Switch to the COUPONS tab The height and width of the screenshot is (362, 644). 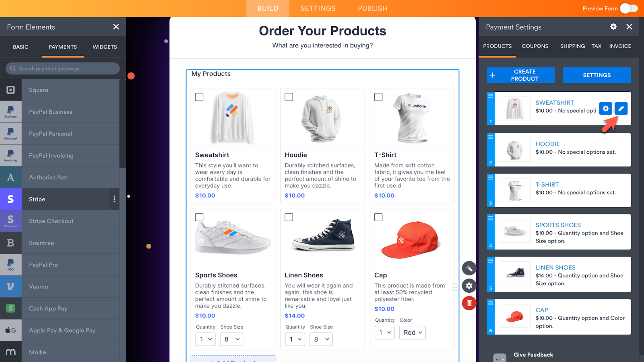[535, 46]
